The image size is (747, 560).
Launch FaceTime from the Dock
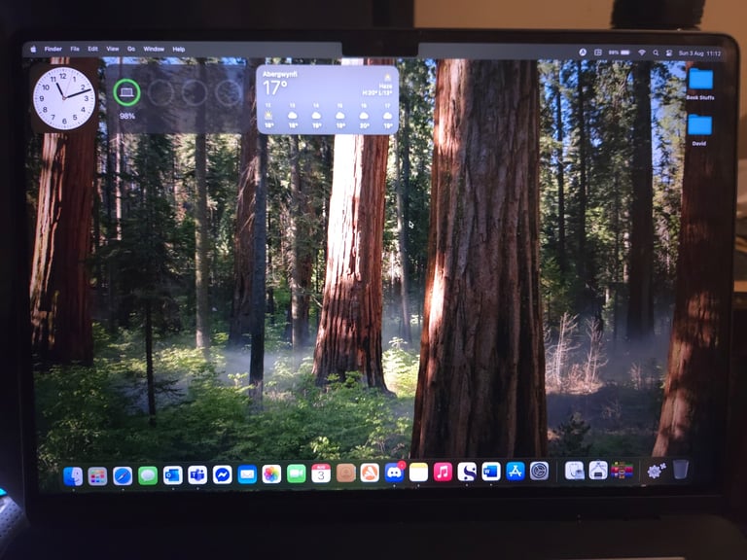coord(297,473)
